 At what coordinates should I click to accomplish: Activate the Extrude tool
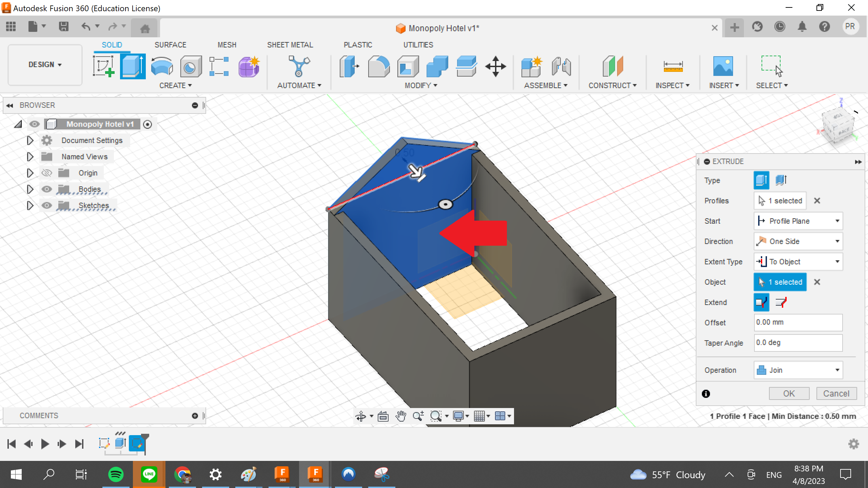[x=132, y=66]
